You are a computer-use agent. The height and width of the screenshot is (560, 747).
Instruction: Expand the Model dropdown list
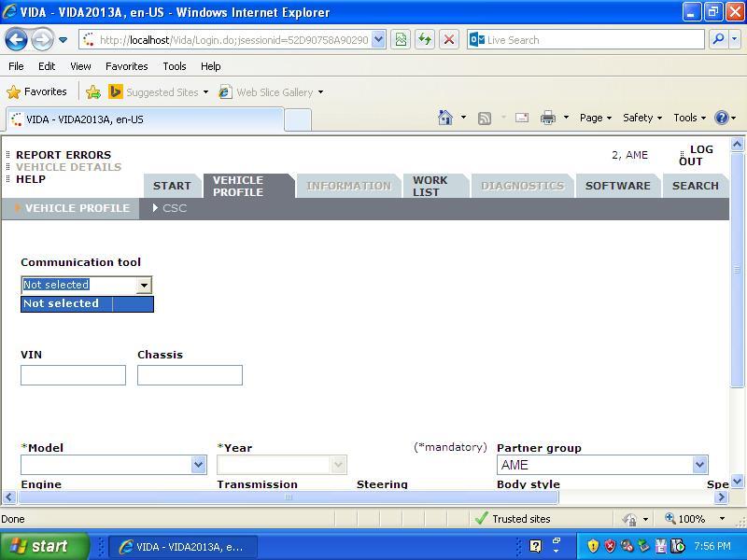pos(198,465)
